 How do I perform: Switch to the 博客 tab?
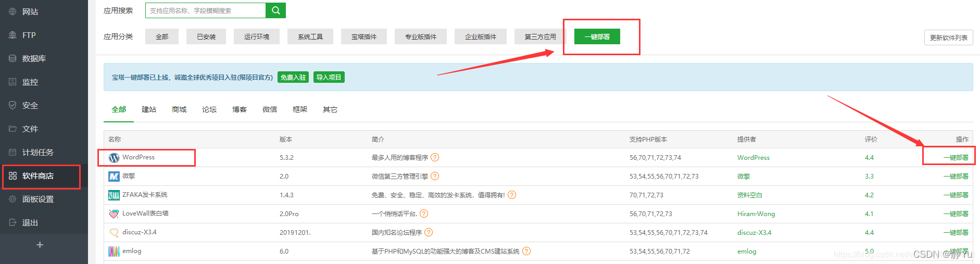240,109
